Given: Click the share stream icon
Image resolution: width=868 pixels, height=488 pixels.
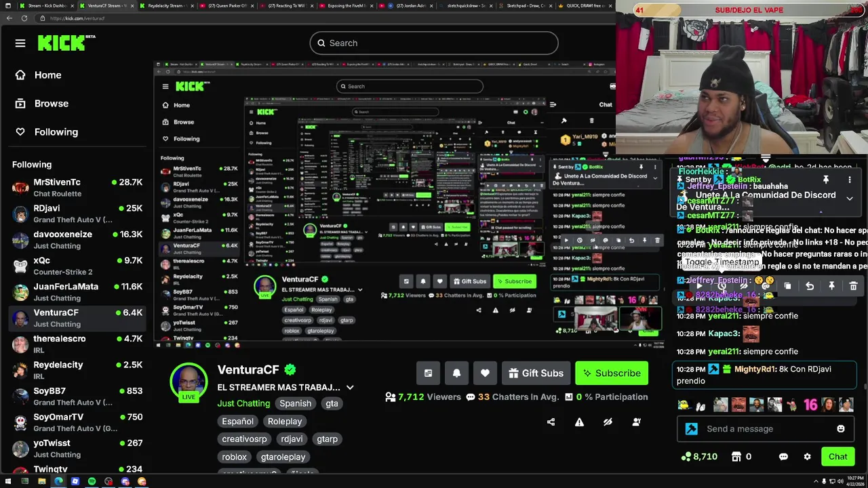Looking at the screenshot, I should pos(551,422).
